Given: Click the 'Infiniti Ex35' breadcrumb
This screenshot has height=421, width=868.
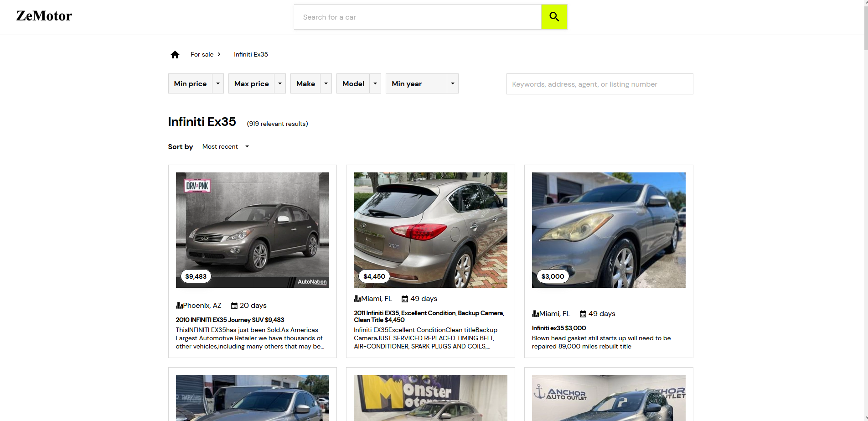Looking at the screenshot, I should tap(251, 54).
